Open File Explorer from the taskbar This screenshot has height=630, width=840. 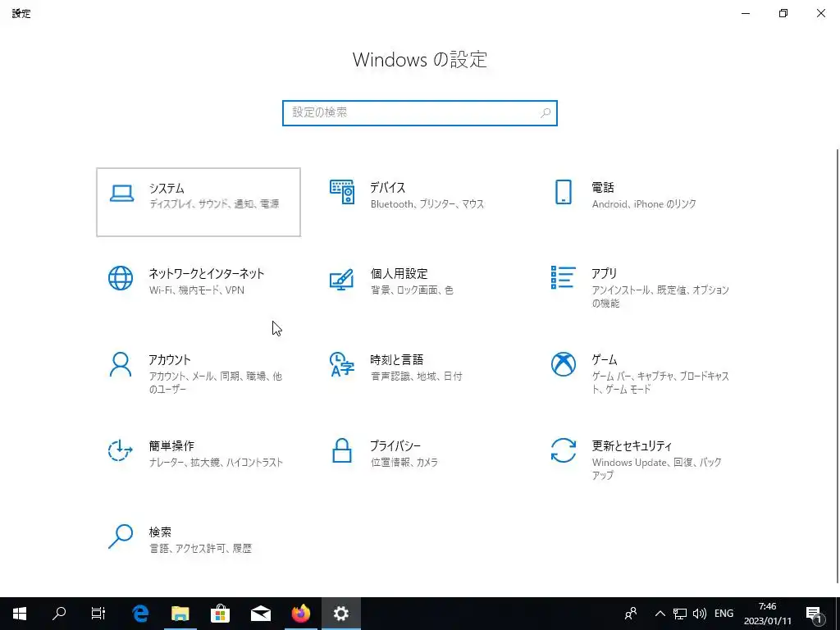(x=180, y=614)
